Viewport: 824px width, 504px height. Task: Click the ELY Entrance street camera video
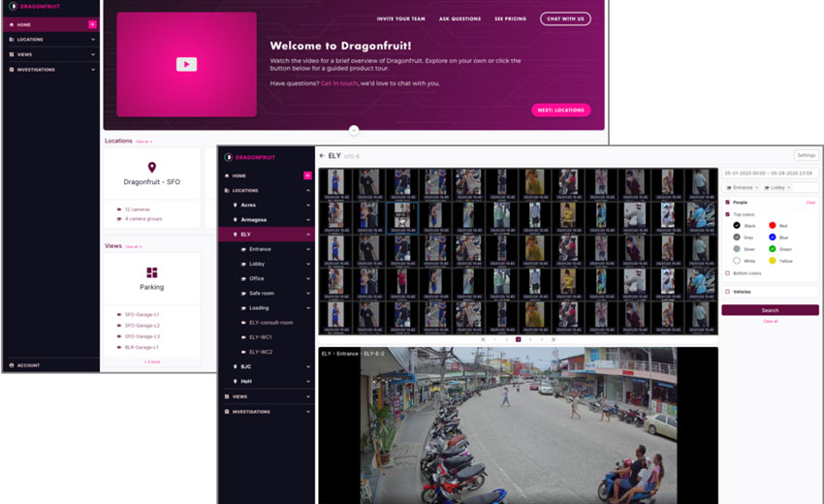519,425
